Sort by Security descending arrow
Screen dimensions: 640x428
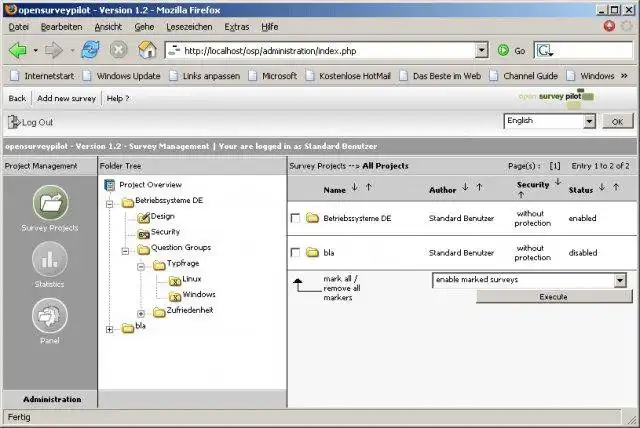point(558,182)
